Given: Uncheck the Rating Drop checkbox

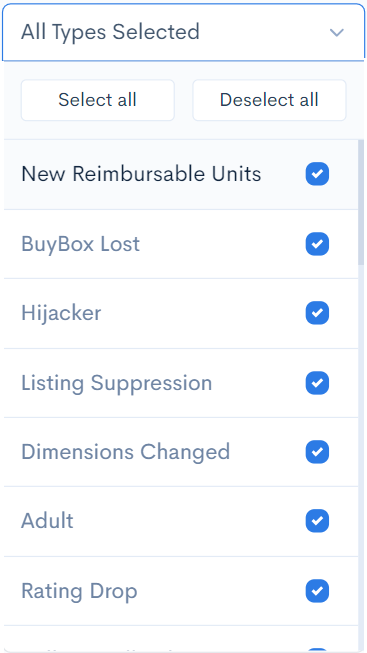Looking at the screenshot, I should 317,591.
